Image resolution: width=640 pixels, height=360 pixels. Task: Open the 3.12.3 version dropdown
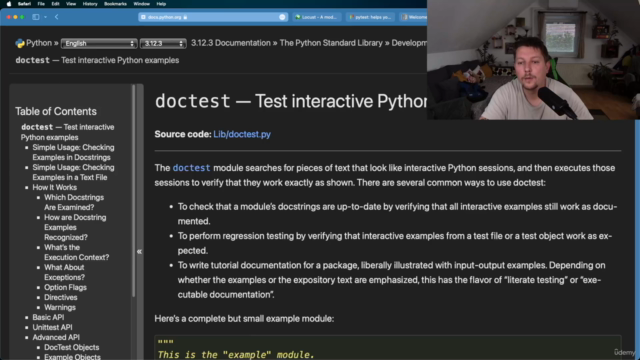pos(163,43)
